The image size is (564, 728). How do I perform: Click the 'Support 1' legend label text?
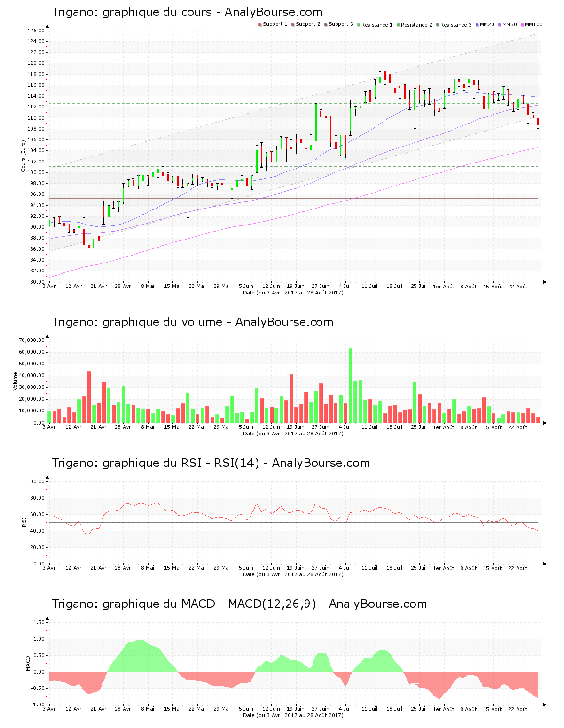275,24
